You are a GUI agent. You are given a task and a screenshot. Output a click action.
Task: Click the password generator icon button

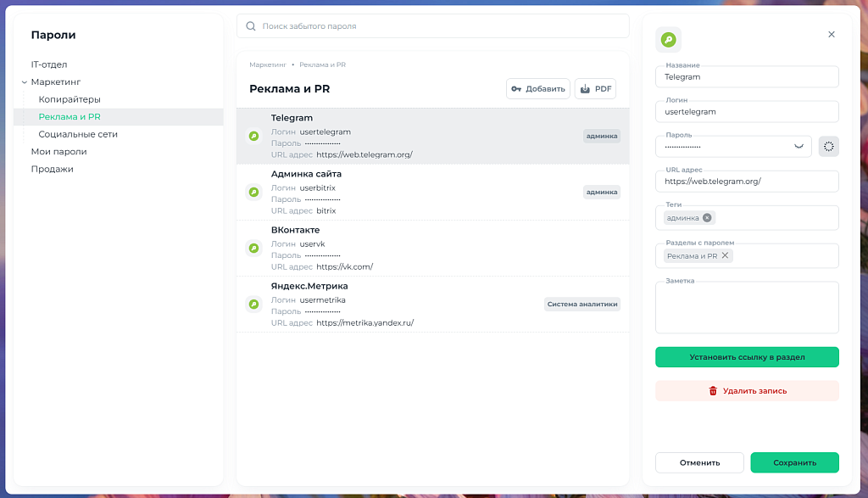(828, 147)
